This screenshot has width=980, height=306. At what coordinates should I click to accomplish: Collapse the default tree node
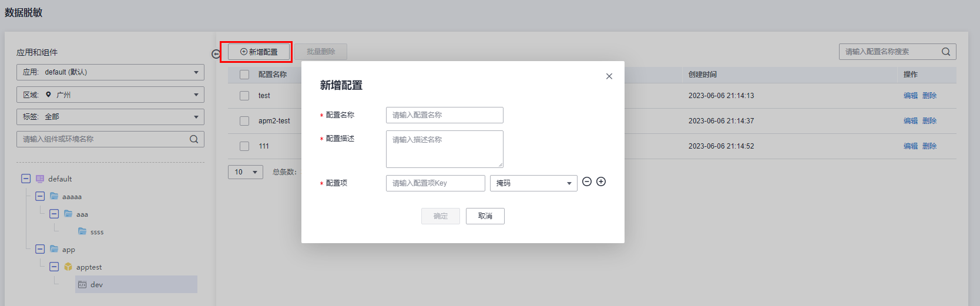point(26,179)
